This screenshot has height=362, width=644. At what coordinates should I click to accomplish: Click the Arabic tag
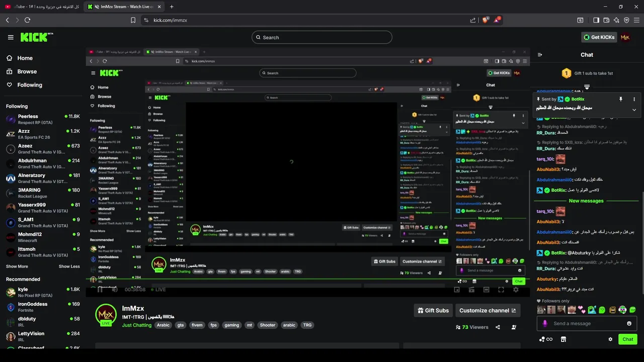pos(163,325)
